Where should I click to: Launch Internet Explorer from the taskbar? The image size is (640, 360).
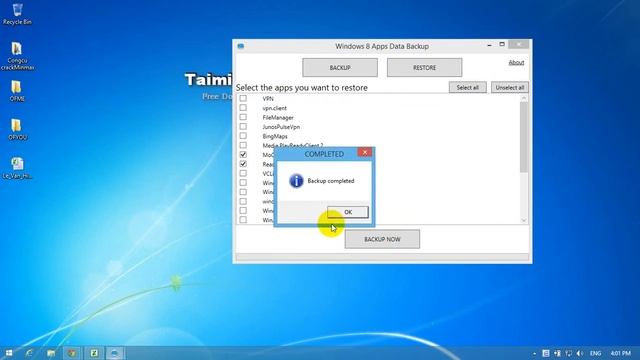29,353
